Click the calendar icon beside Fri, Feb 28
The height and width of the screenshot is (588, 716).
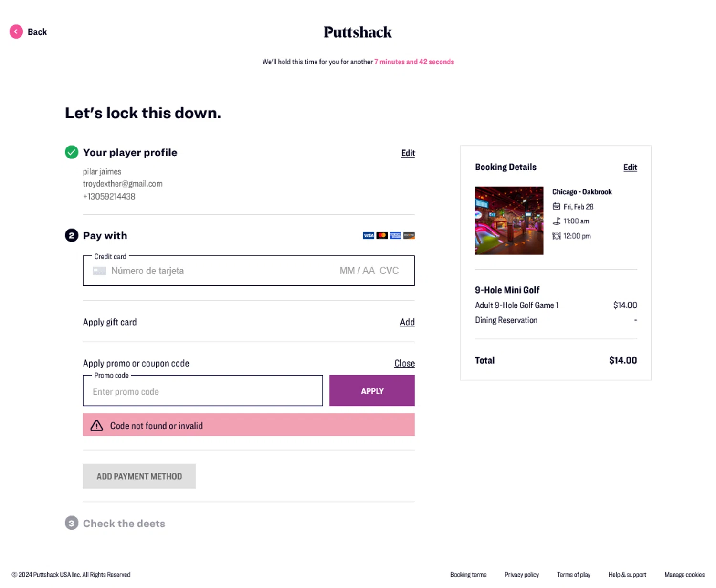[x=556, y=206]
